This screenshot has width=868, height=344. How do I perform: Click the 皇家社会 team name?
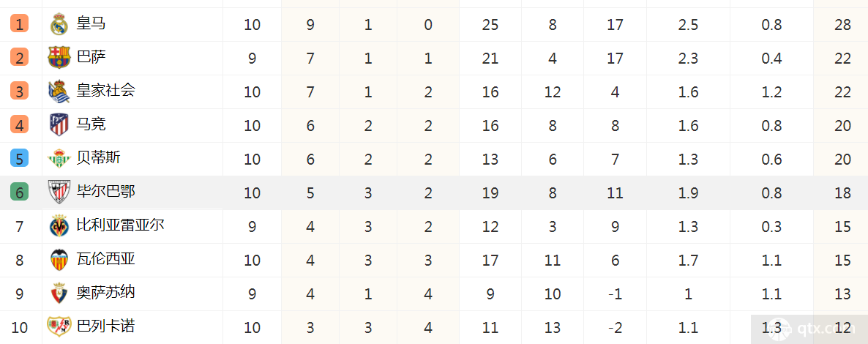tap(105, 90)
